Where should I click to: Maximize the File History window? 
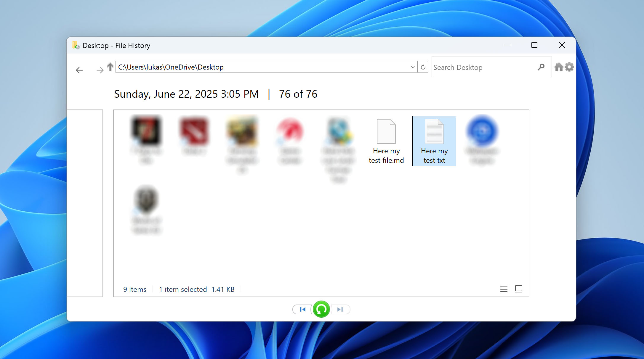point(534,45)
